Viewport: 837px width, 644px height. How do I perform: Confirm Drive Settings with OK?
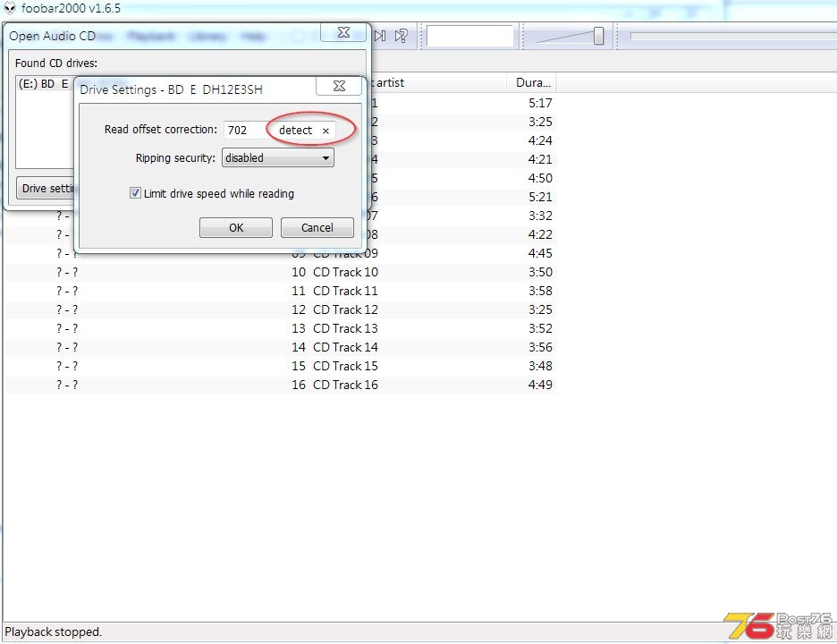pyautogui.click(x=236, y=227)
